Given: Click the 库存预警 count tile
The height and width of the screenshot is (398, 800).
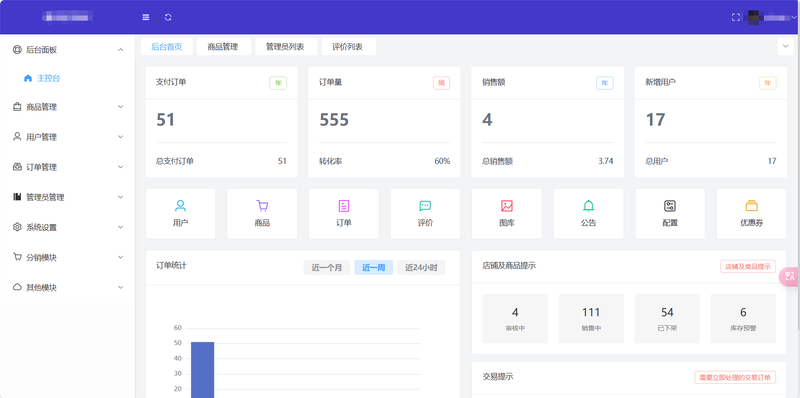Looking at the screenshot, I should pos(743,318).
